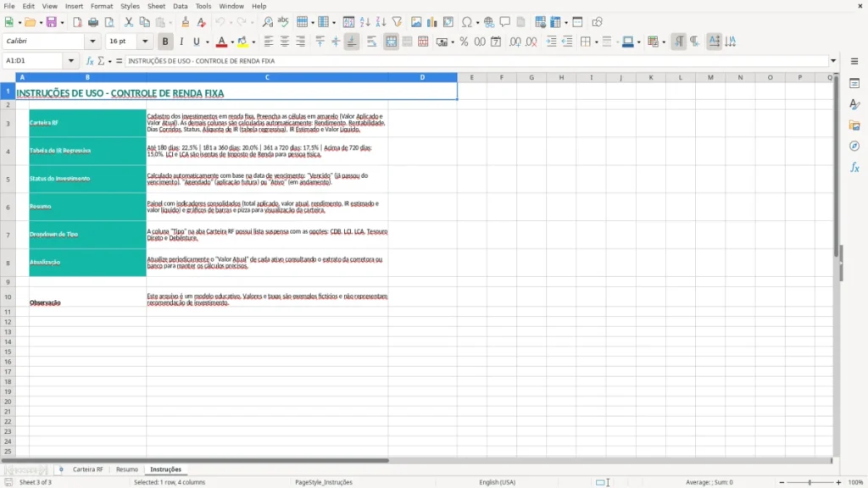Toggle Align Left
Image resolution: width=868 pixels, height=488 pixels.
[x=269, y=42]
